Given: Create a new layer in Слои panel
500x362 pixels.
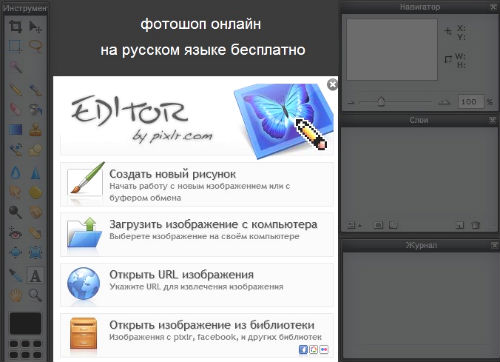Looking at the screenshot, I should (460, 225).
